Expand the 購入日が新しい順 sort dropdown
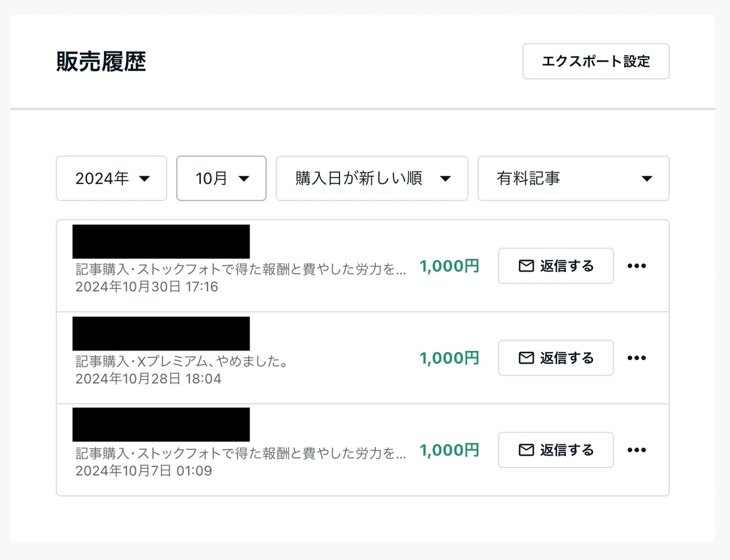730x560 pixels. pos(372,178)
